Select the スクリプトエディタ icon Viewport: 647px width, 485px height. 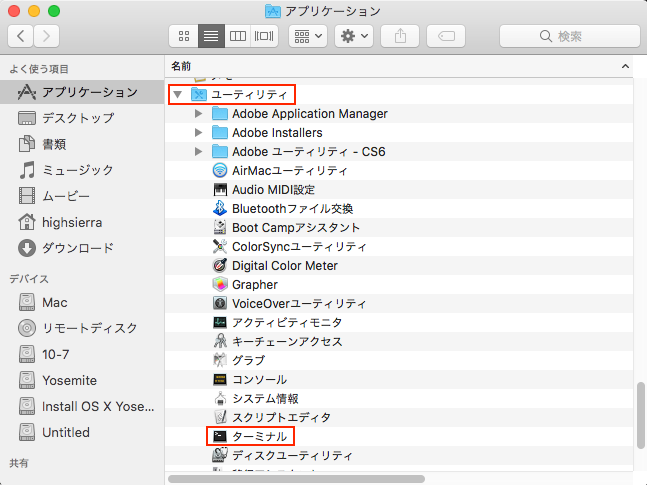pyautogui.click(x=220, y=417)
